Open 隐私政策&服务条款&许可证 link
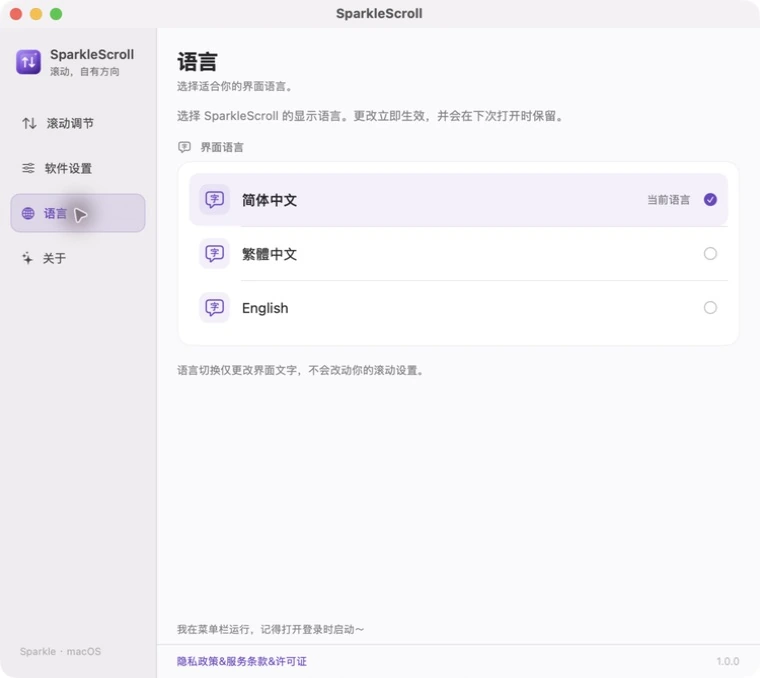 pos(241,661)
